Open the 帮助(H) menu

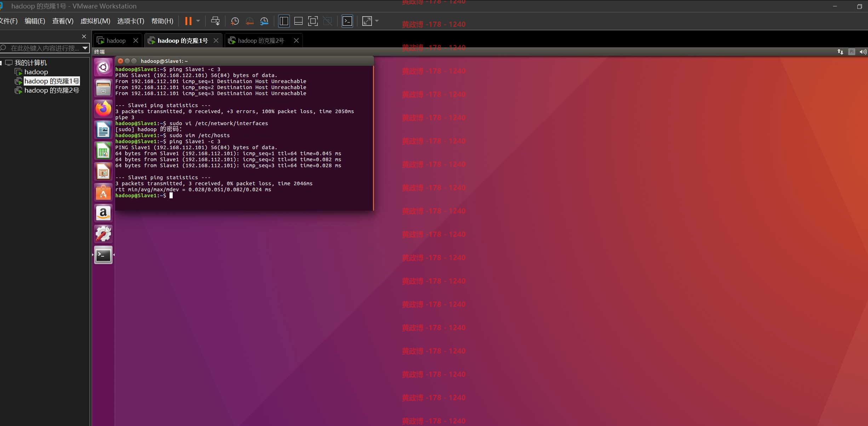pyautogui.click(x=162, y=21)
